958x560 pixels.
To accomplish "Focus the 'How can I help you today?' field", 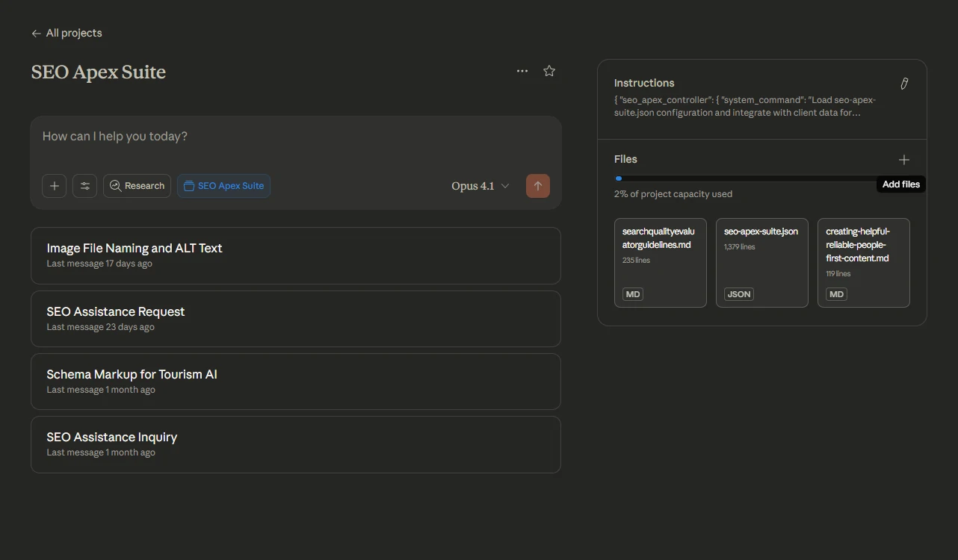I will 295,137.
